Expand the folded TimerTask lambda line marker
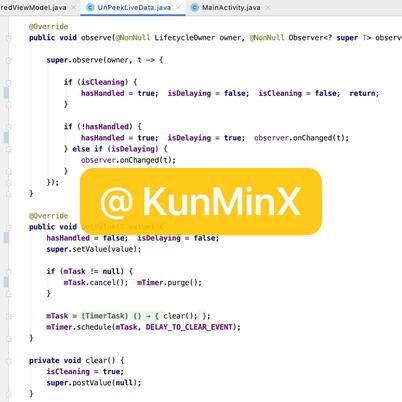Screen dimensions: 402x402 pos(9,316)
